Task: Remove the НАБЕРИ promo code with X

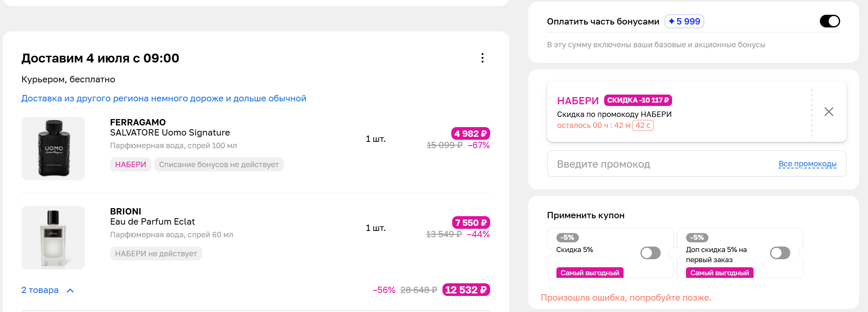Action: [x=829, y=112]
